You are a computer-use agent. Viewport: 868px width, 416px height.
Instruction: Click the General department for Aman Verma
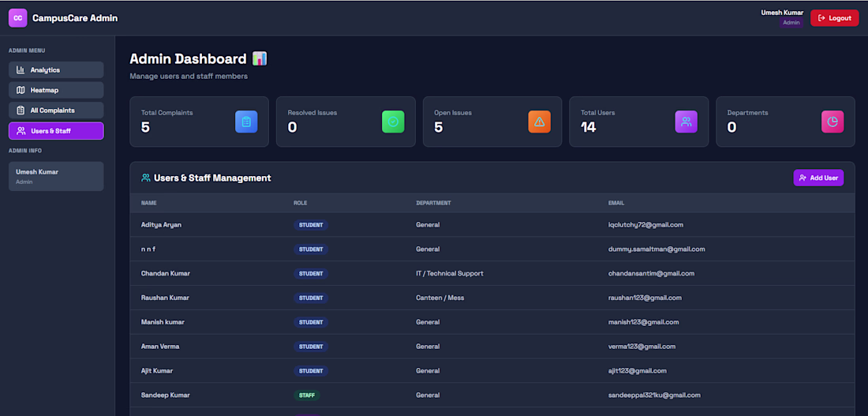428,347
